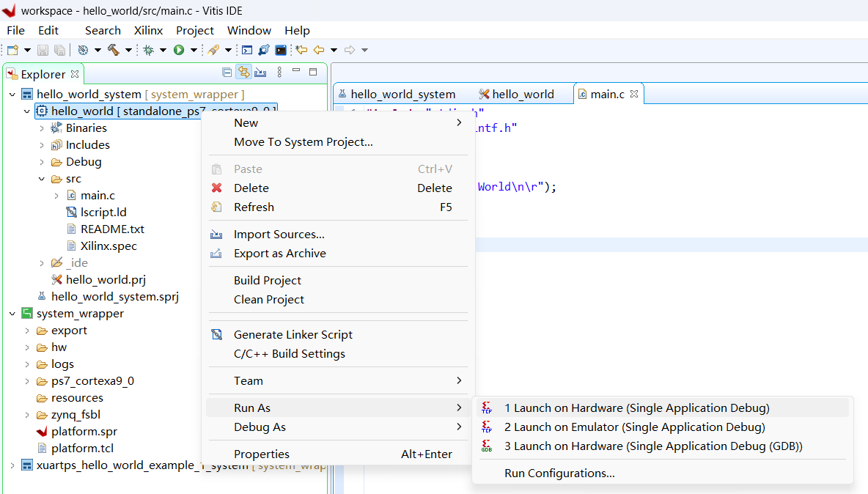Open the Project menu

[x=195, y=31]
